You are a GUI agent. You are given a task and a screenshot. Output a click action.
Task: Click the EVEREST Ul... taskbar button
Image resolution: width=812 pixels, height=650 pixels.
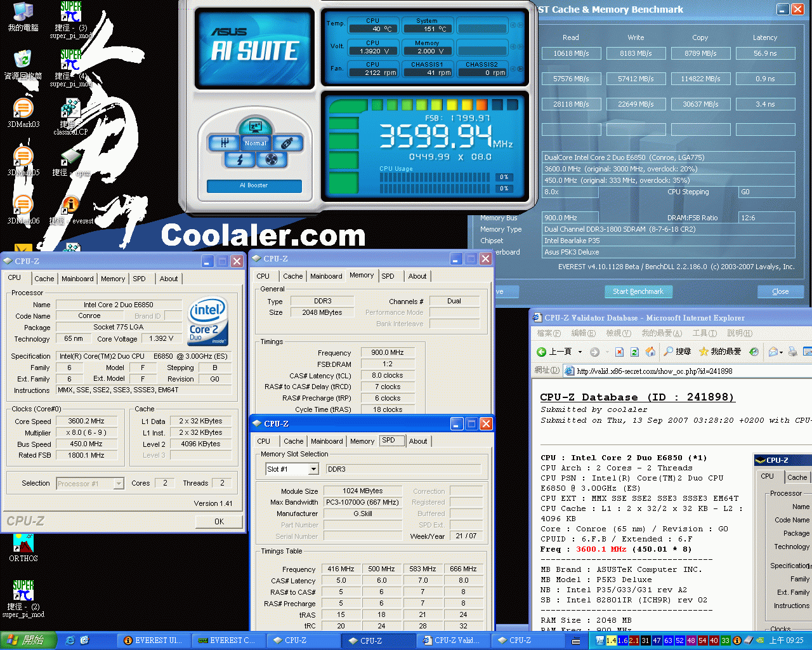[155, 640]
